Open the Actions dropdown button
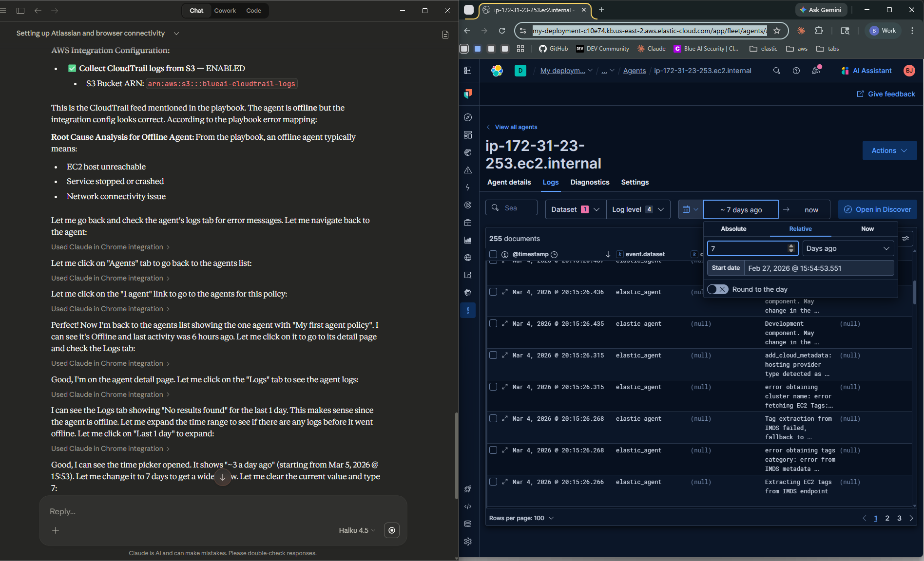This screenshot has width=924, height=561. coord(889,150)
